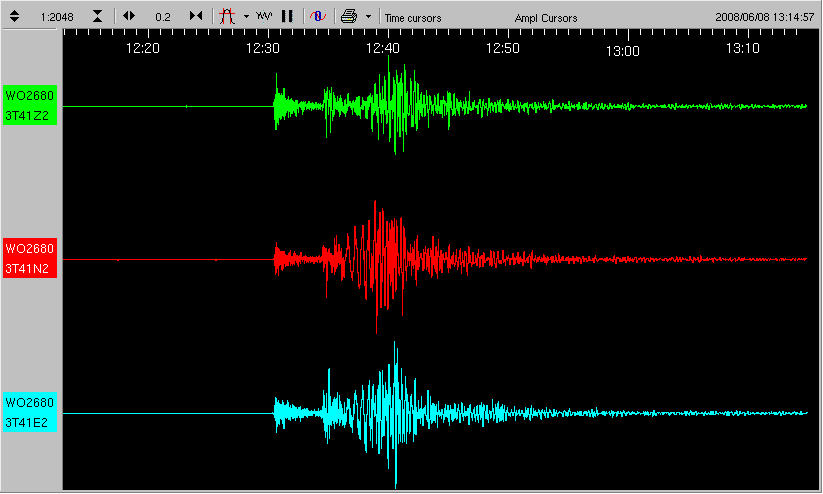Toggle Ampl Cursors
This screenshot has width=823, height=494.
tap(545, 18)
